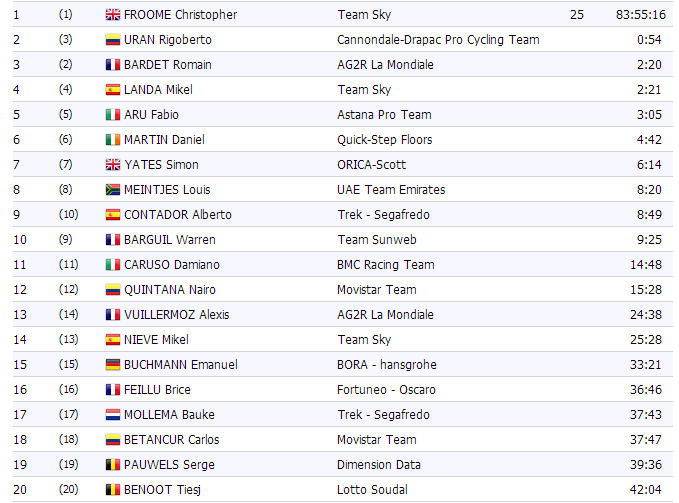Open rider BARGUIL Warren's profile
679x503 pixels.
(x=169, y=240)
